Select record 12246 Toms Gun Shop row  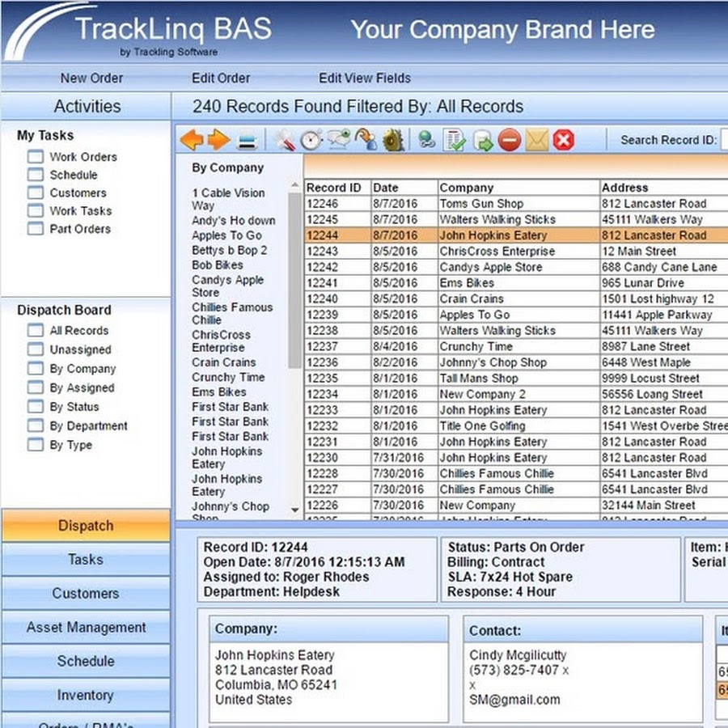pos(516,203)
